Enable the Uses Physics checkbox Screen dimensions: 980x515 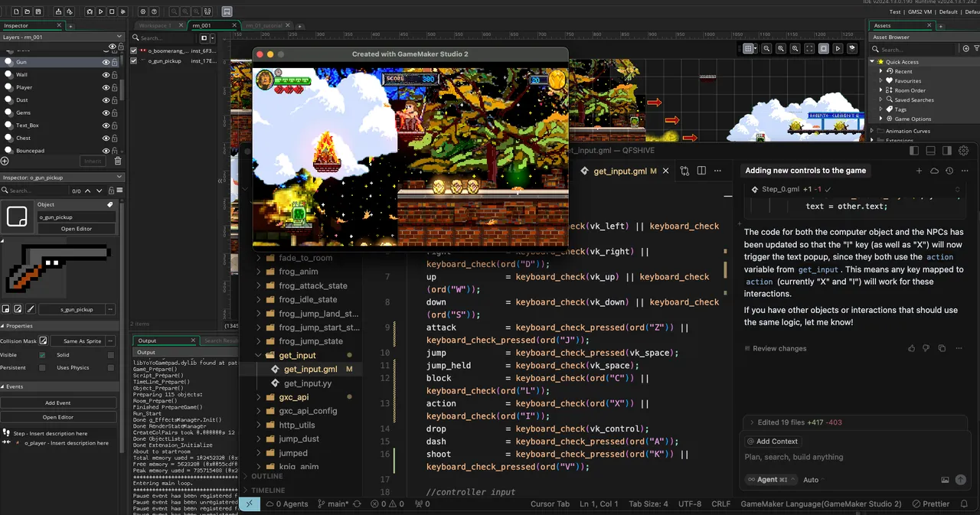coord(111,368)
